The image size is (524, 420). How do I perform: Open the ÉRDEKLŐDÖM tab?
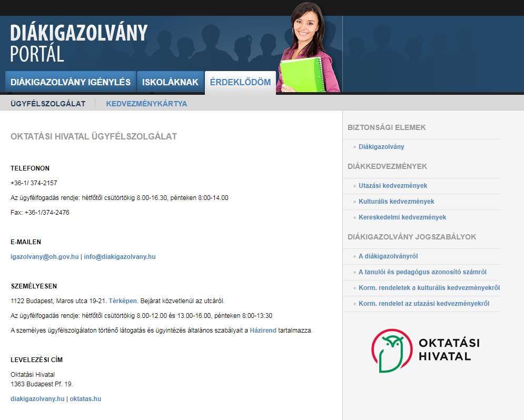point(240,82)
